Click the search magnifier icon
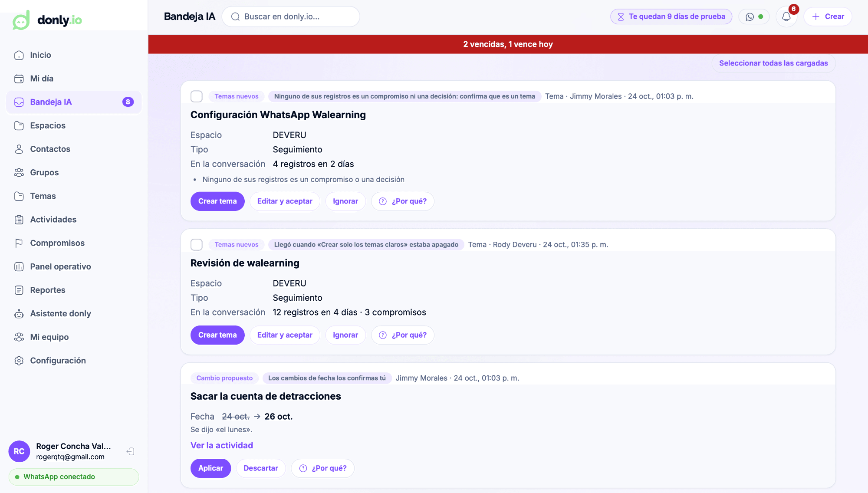The height and width of the screenshot is (493, 868). 235,17
